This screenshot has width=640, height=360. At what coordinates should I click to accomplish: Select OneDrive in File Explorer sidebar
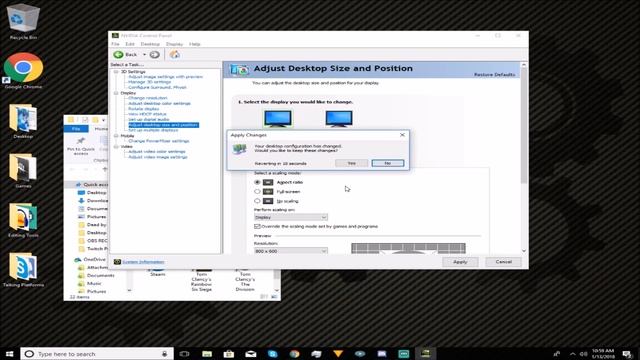point(94,259)
